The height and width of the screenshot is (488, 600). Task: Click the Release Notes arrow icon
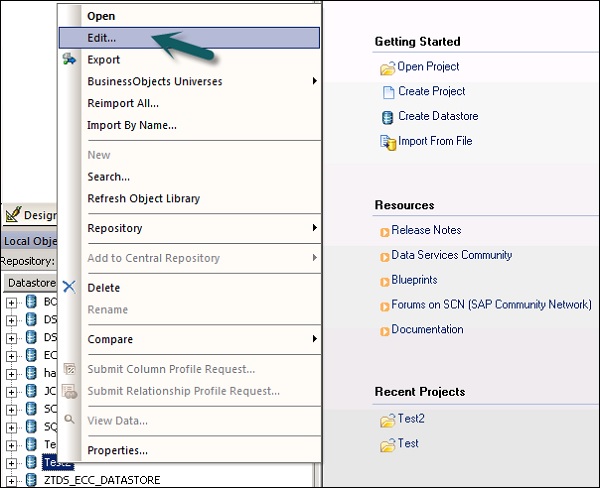(x=384, y=232)
